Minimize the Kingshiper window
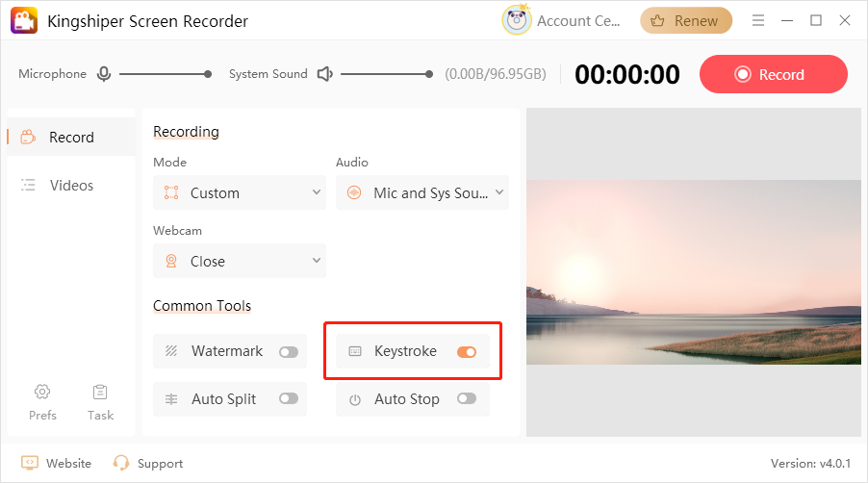The width and height of the screenshot is (868, 483). (786, 20)
